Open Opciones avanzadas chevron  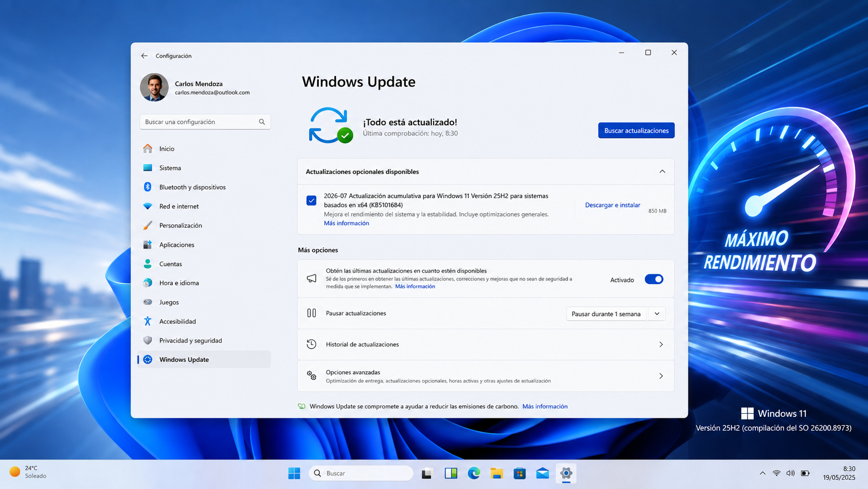point(661,376)
